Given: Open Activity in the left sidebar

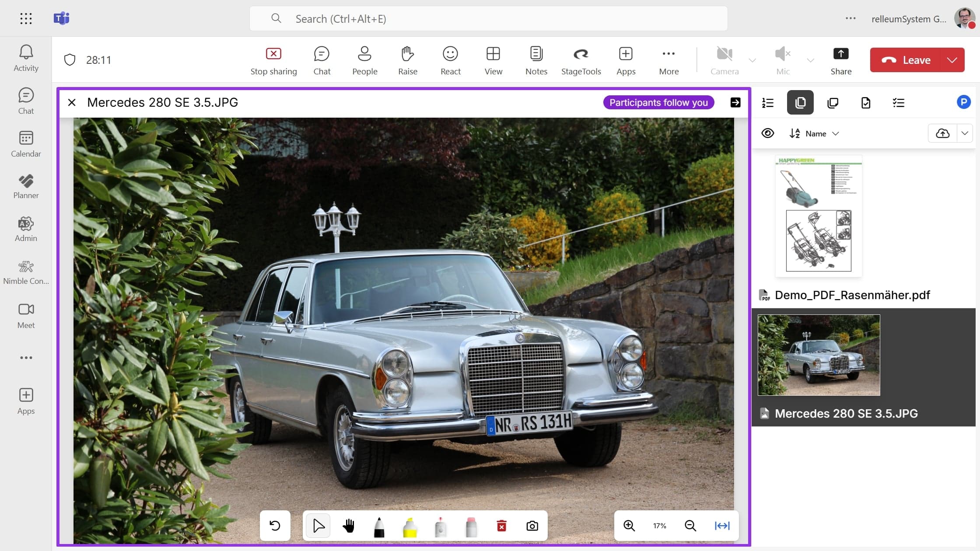Looking at the screenshot, I should [26, 59].
